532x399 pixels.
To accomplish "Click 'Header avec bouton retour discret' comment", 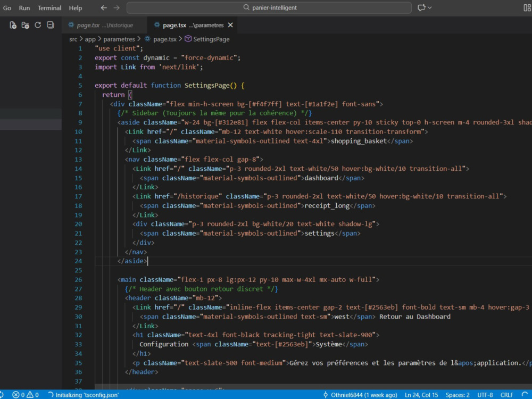I will click(x=202, y=289).
